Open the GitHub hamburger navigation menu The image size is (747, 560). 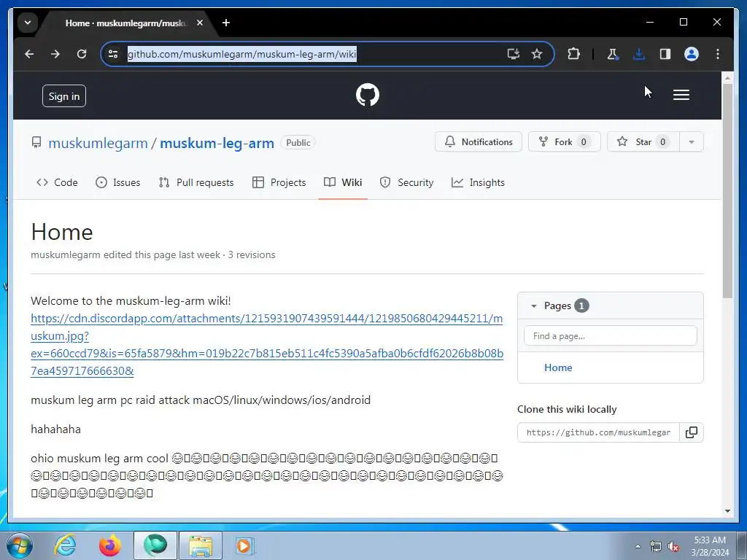681,95
